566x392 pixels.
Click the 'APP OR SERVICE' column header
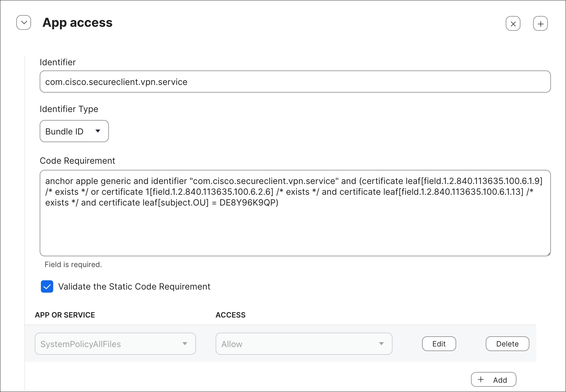[65, 315]
